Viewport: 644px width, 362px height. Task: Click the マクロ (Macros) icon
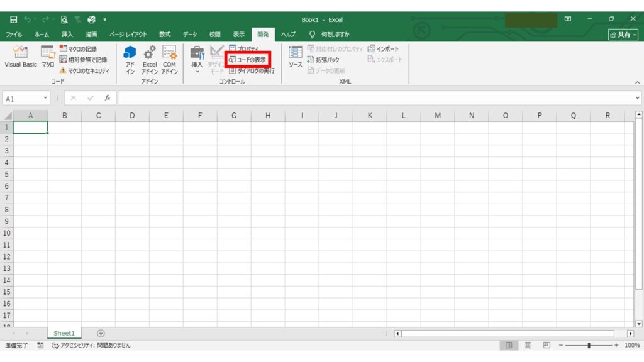pos(48,57)
